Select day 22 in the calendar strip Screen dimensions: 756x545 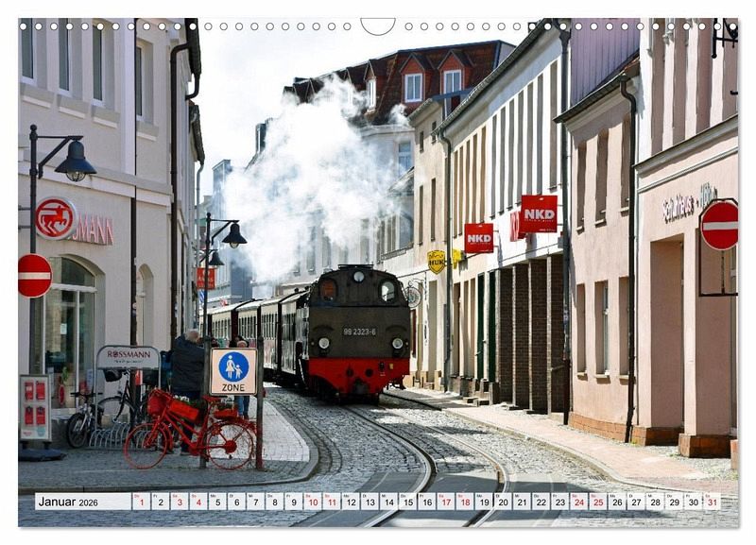[x=541, y=502]
